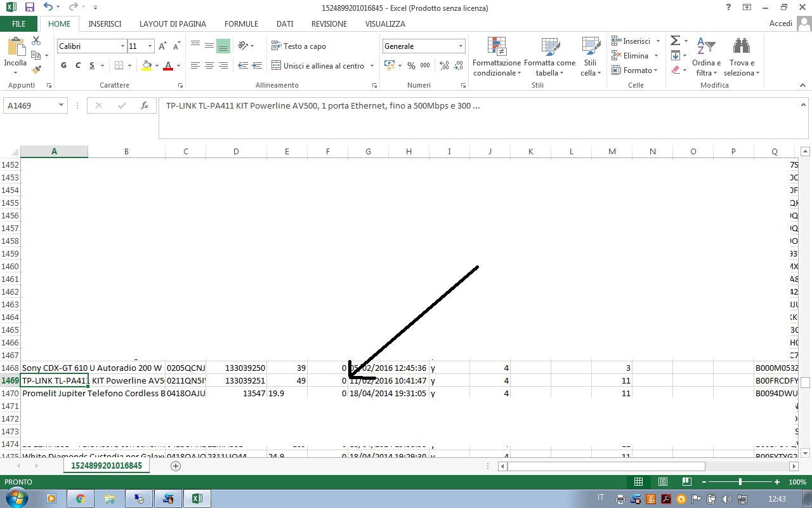Screen dimensions: 812x508
Task: Open Stili cella gallery
Action: (591, 57)
